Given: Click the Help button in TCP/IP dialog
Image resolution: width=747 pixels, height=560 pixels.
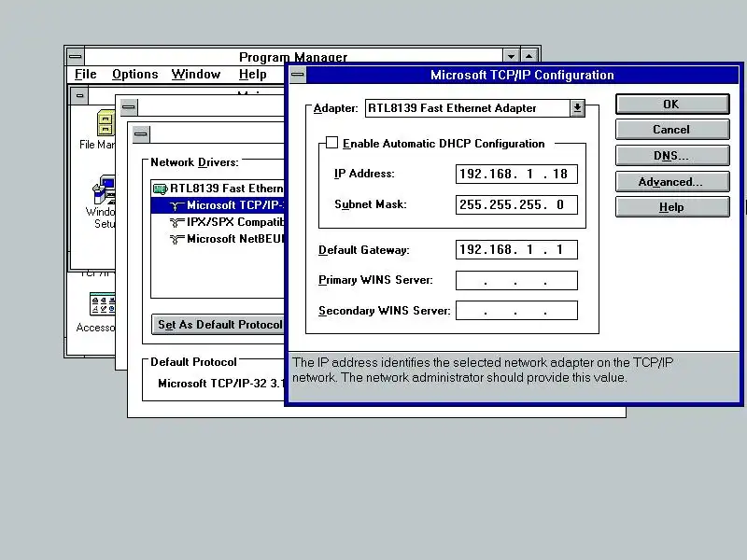Looking at the screenshot, I should tap(672, 207).
